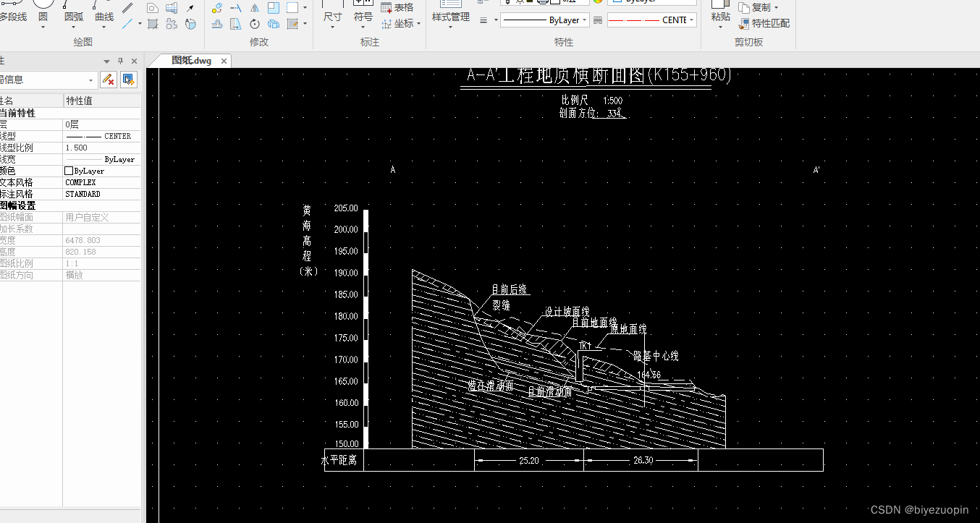
Task: Click the 25.20 dimension in the drawing
Action: pos(529,460)
